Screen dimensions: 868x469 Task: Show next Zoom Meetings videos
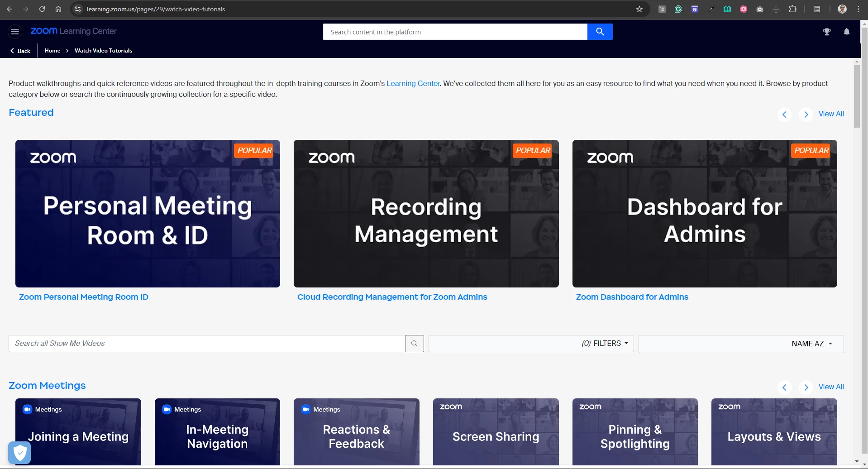[806, 388]
